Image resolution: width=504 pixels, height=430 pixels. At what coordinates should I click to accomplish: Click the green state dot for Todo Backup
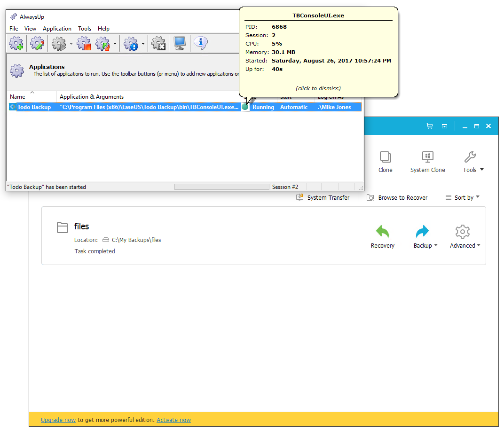tap(244, 107)
